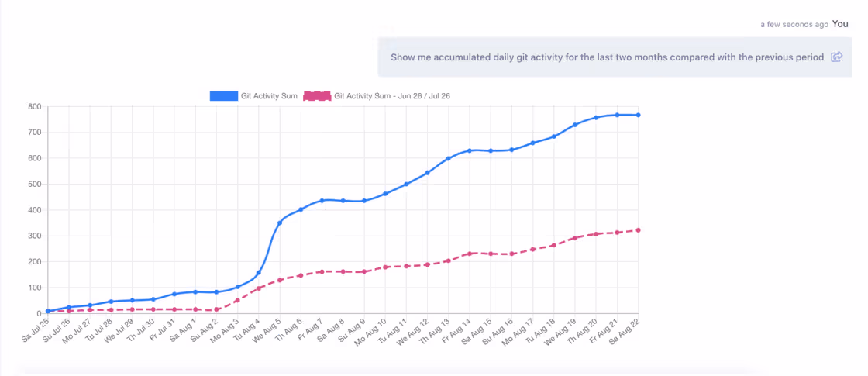This screenshot has width=868, height=376.
Task: Click the share icon on the chat message
Action: [x=836, y=57]
